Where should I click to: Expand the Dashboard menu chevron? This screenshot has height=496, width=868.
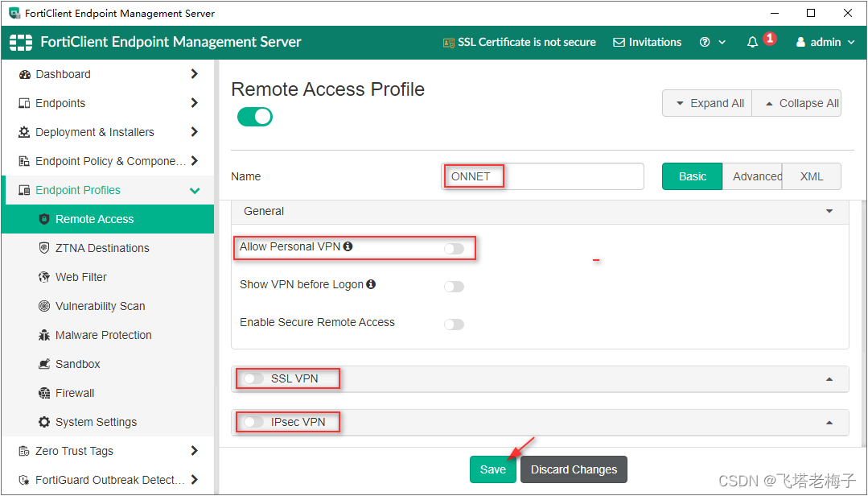[195, 74]
